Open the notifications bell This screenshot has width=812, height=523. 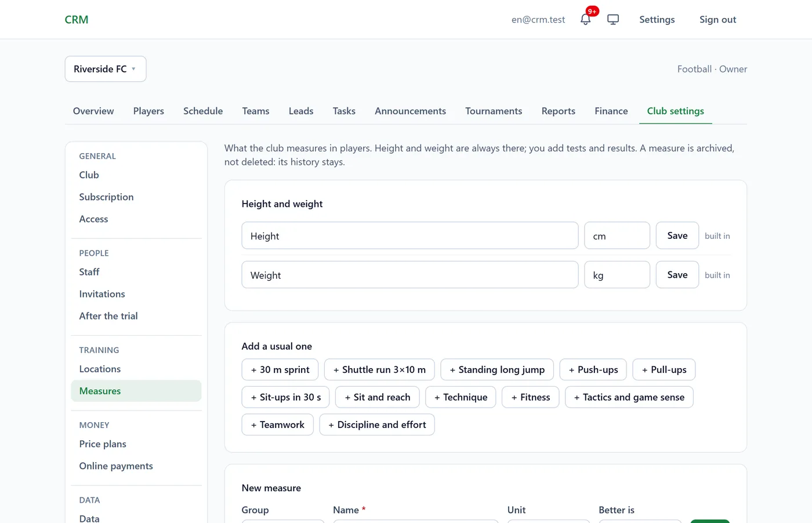point(586,19)
